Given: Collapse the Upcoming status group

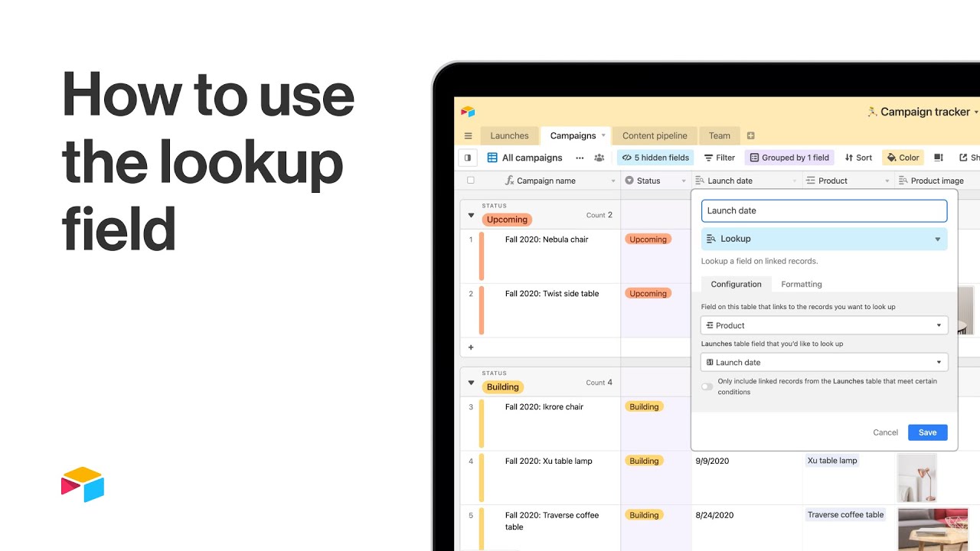Looking at the screenshot, I should tap(471, 216).
